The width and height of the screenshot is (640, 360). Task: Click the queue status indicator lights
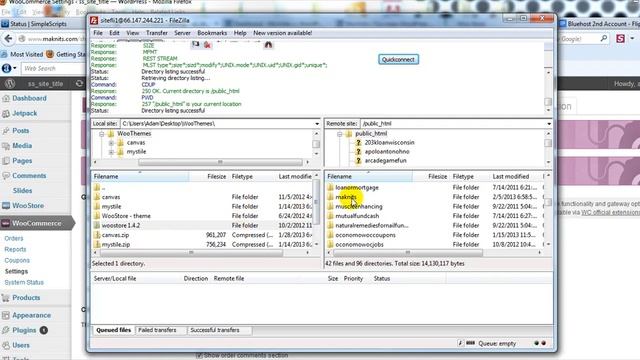pos(540,343)
